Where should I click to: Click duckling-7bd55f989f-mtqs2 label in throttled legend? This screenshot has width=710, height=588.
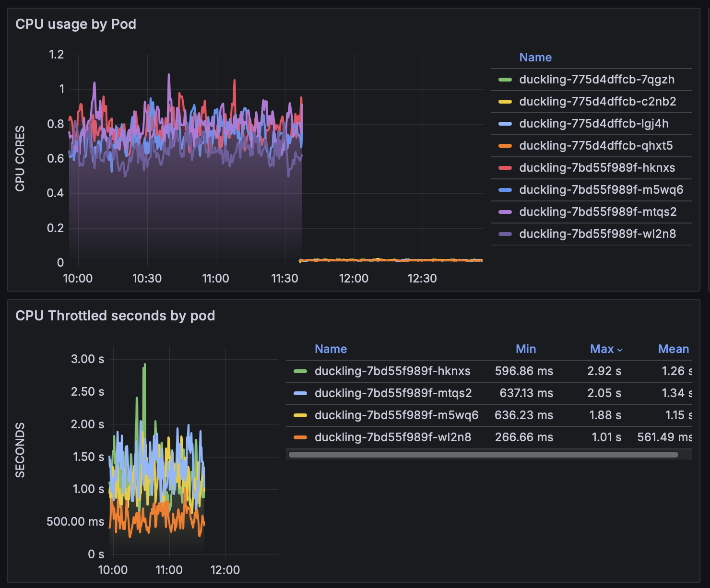393,393
